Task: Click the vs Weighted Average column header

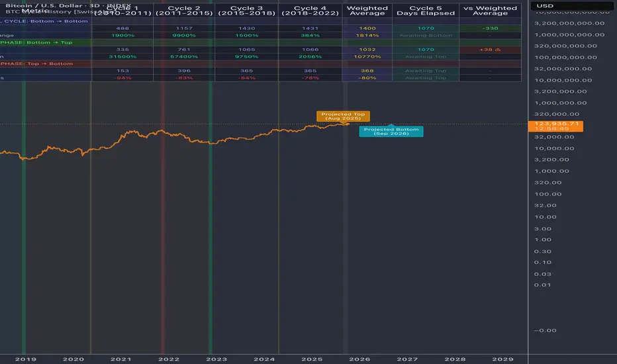Action: (x=490, y=11)
